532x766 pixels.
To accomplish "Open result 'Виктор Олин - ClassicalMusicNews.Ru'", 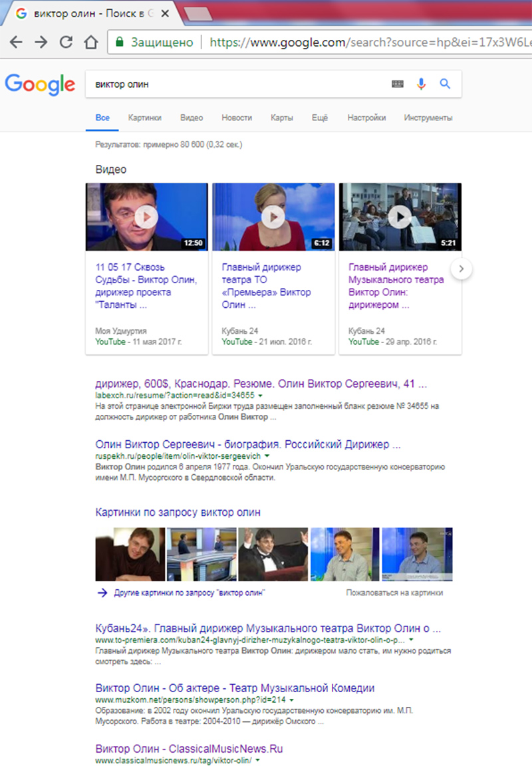I will point(189,749).
